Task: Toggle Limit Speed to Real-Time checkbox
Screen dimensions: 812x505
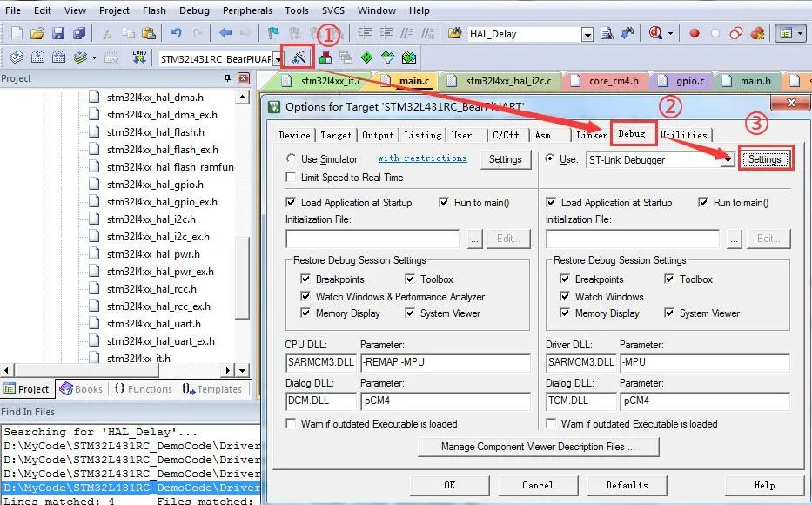Action: tap(291, 177)
